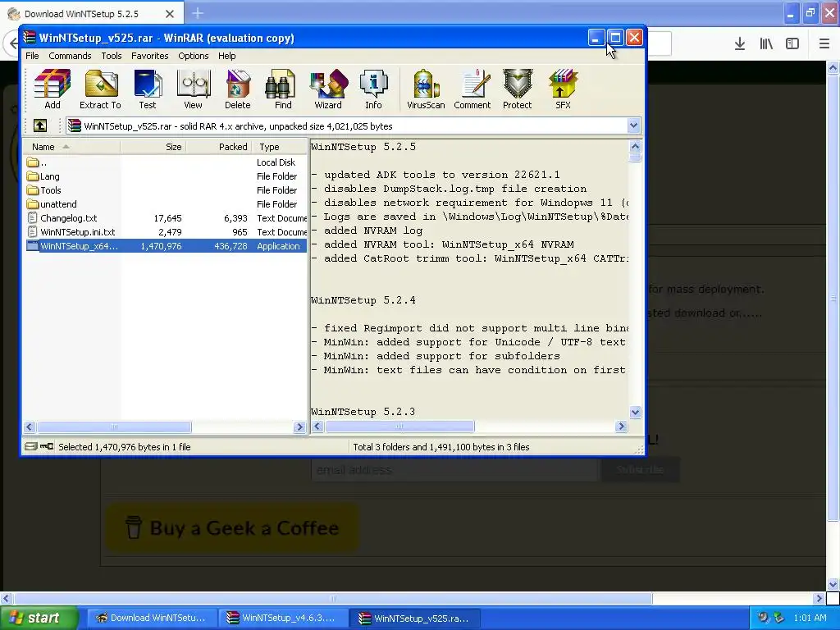Open the View file tool

pos(193,89)
